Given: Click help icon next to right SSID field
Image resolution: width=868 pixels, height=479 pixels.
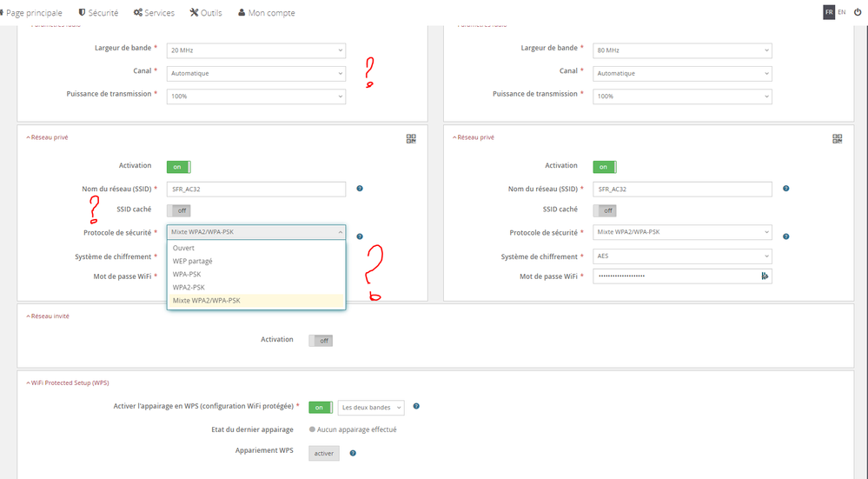Looking at the screenshot, I should 785,189.
